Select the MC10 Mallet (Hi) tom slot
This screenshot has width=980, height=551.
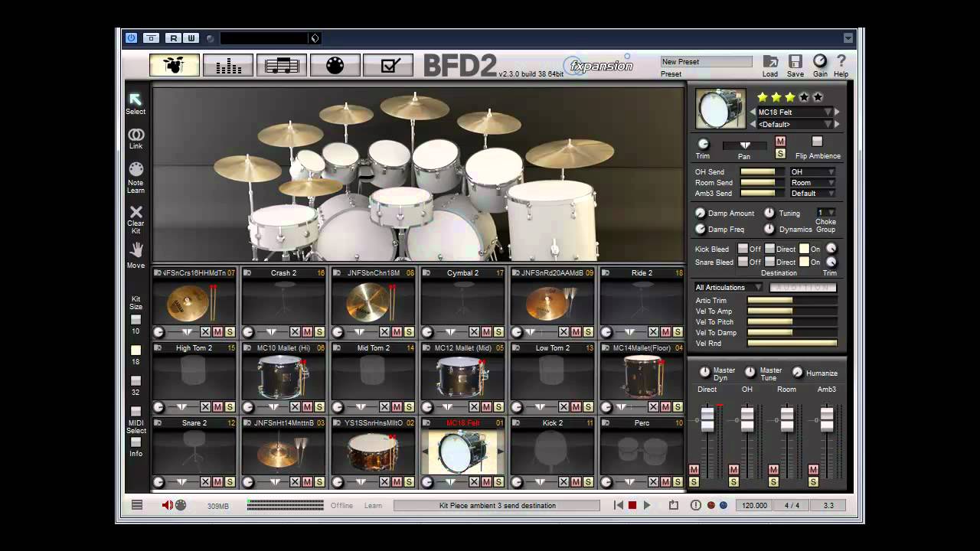[283, 377]
